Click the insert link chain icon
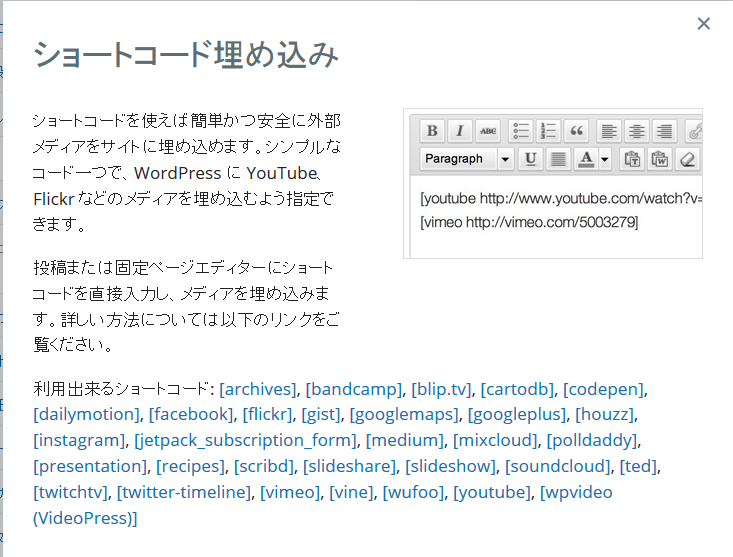The image size is (733, 557). pos(694,131)
